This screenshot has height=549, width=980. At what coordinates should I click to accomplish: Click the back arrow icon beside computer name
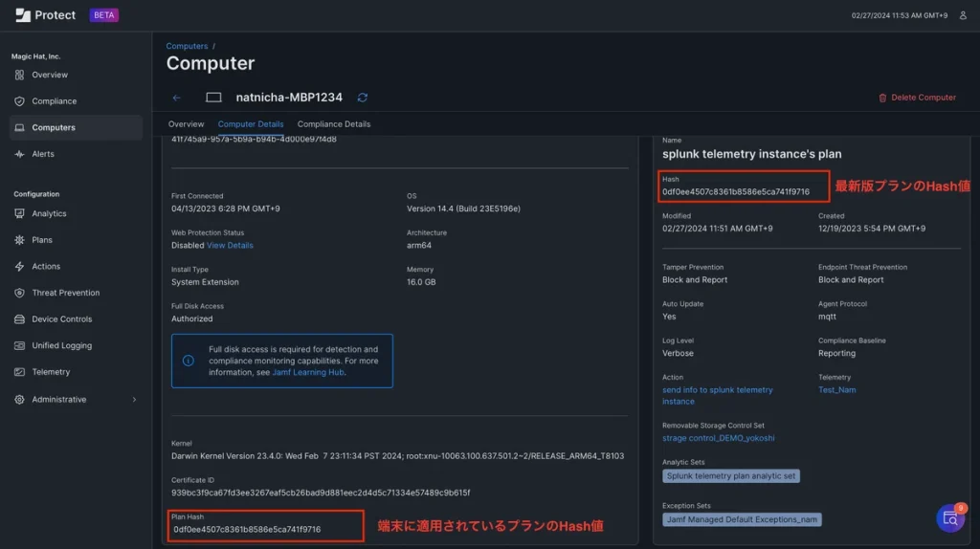pyautogui.click(x=176, y=98)
